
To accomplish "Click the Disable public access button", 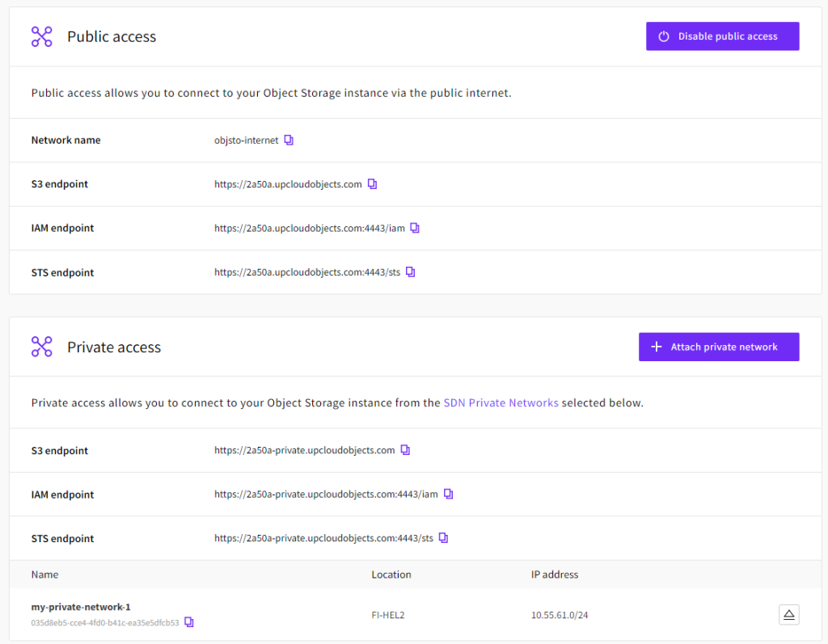I will [722, 36].
